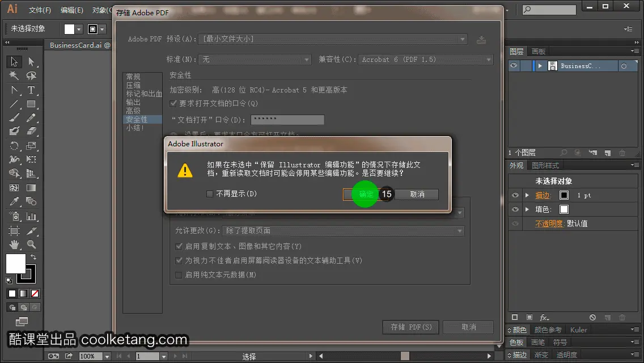
Task: Select the Direct Selection tool
Action: (31, 62)
